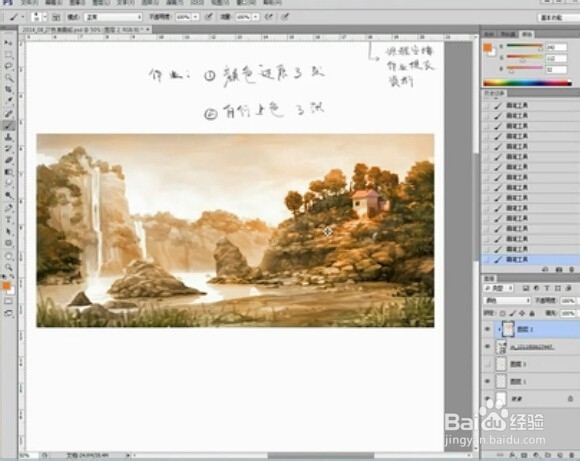580x461 pixels.
Task: Toggle tablet pressure for opacity
Action: pyautogui.click(x=209, y=17)
